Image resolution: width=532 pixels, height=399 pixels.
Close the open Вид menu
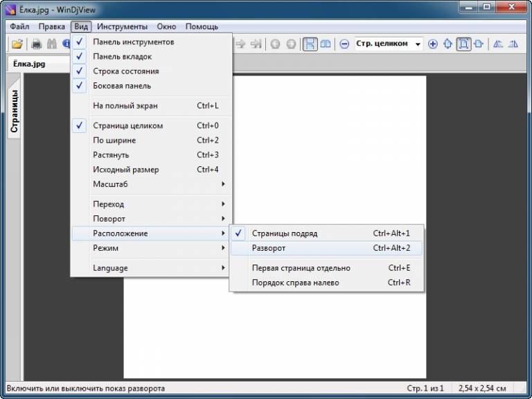(82, 26)
